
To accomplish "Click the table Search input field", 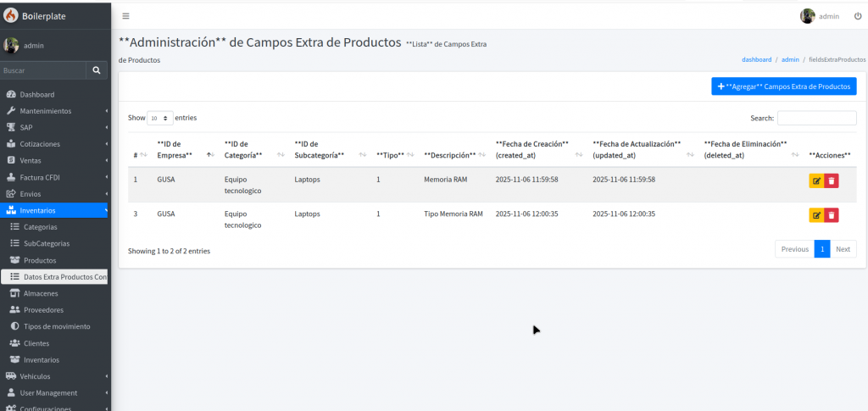I will coord(816,118).
